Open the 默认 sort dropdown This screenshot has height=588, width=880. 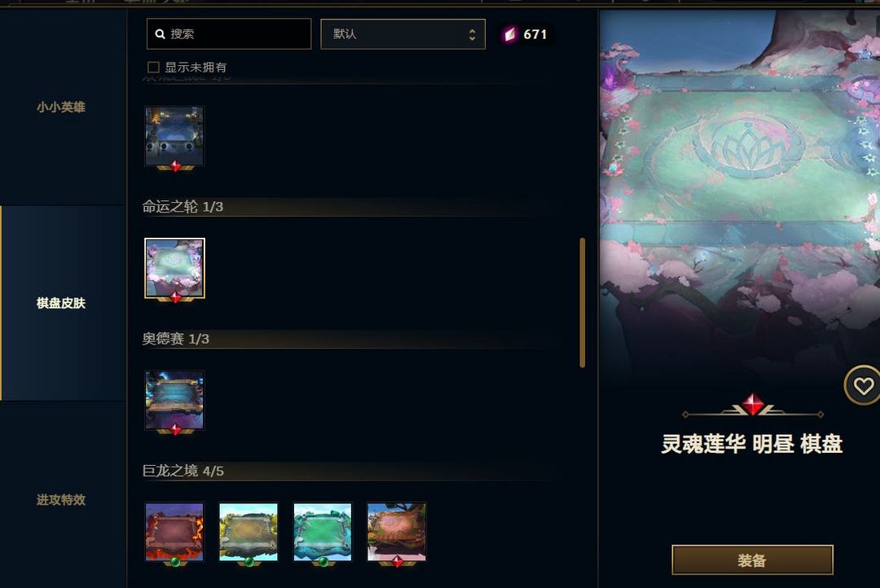tap(403, 34)
